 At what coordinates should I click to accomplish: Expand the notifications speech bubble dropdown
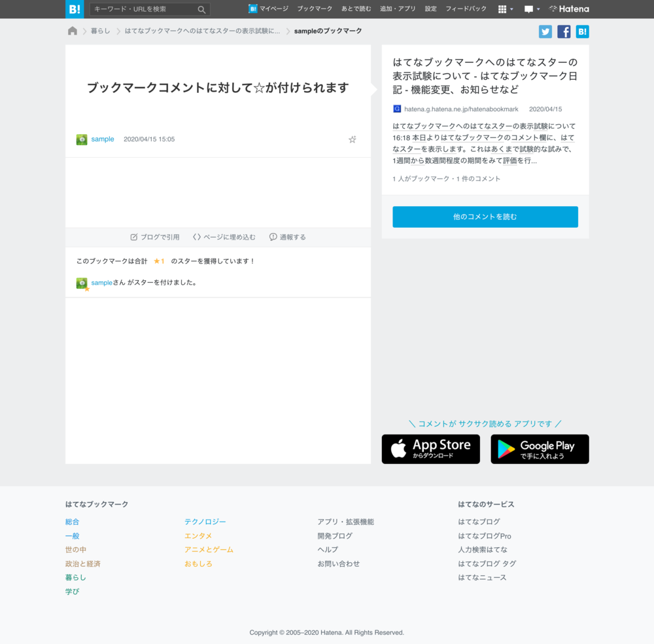tap(532, 9)
